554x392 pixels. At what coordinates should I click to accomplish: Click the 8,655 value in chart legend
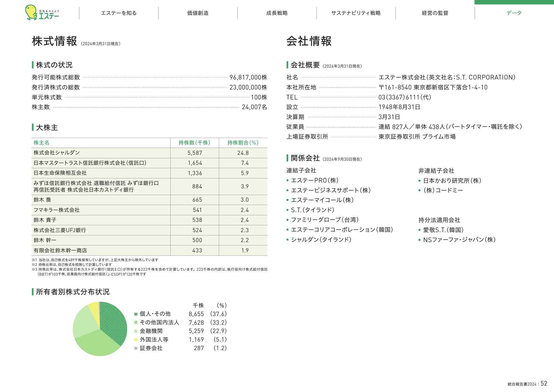196,314
